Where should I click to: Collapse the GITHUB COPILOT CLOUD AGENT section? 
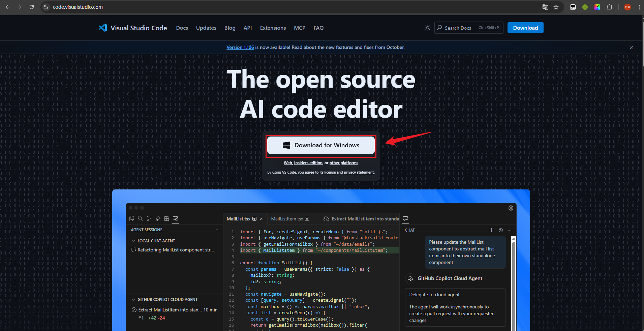pyautogui.click(x=133, y=299)
